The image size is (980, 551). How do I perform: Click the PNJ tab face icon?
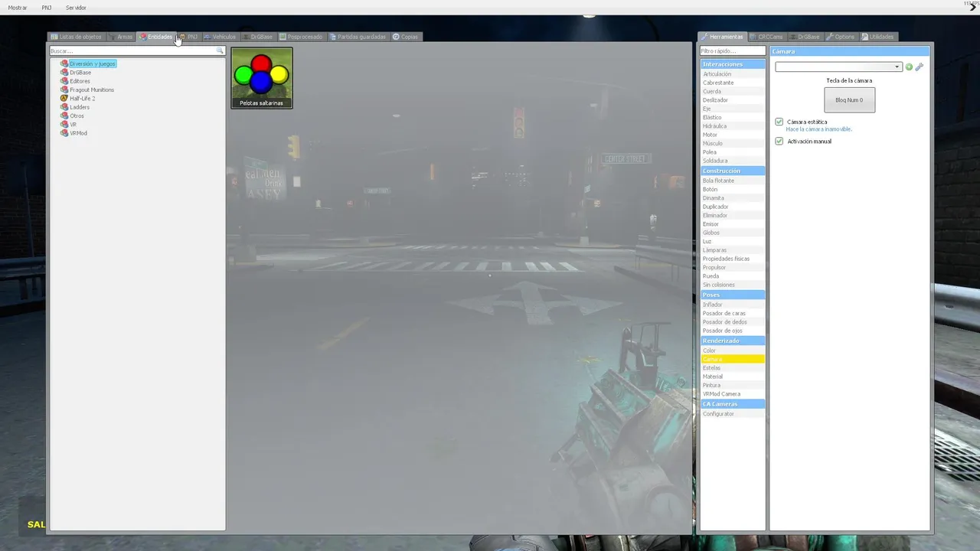coord(182,37)
